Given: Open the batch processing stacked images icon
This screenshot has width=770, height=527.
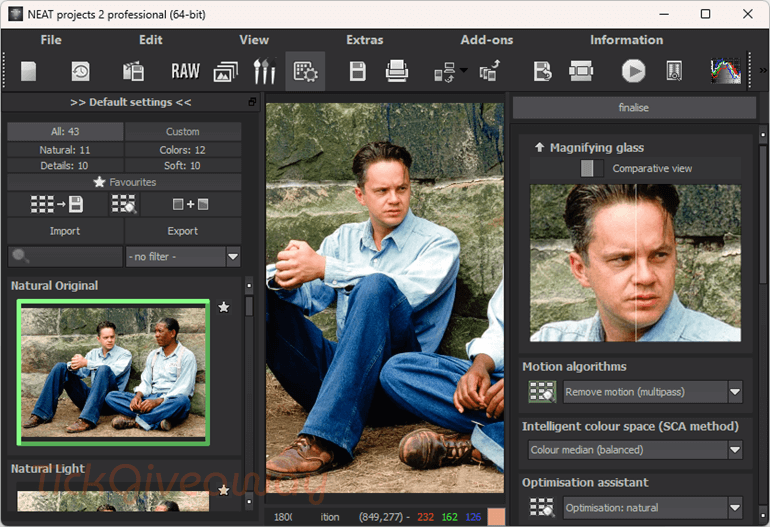Looking at the screenshot, I should [225, 72].
